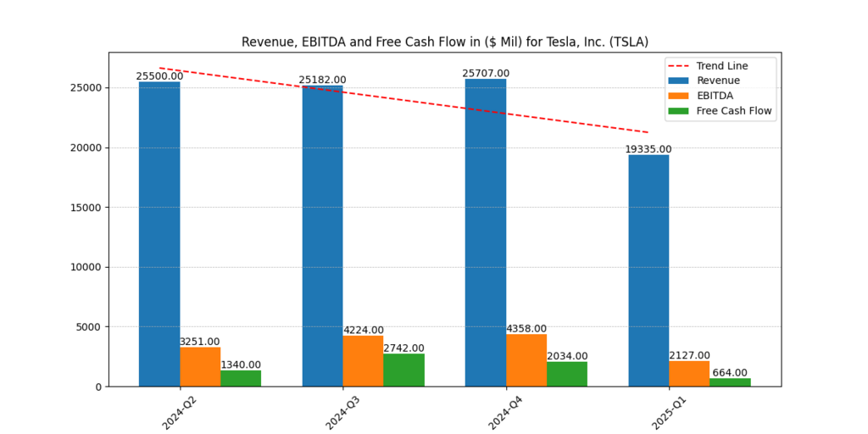Click the 2024-Q3 green Free Cash Flow bar
This screenshot has width=868, height=434.
click(x=403, y=370)
